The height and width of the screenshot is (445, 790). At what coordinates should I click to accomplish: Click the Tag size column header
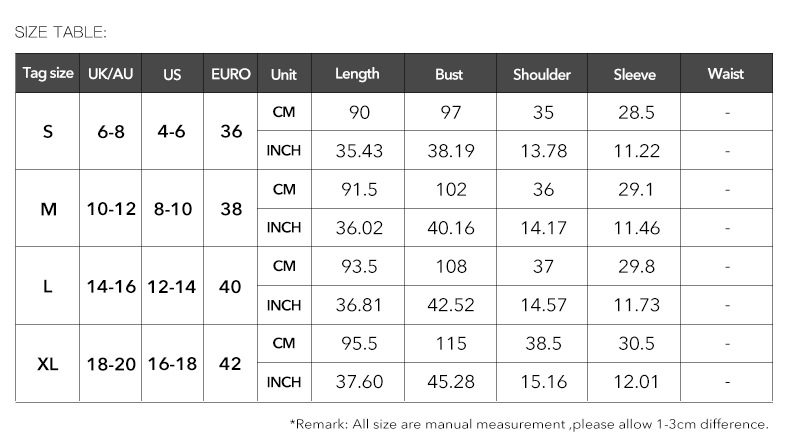[x=48, y=74]
